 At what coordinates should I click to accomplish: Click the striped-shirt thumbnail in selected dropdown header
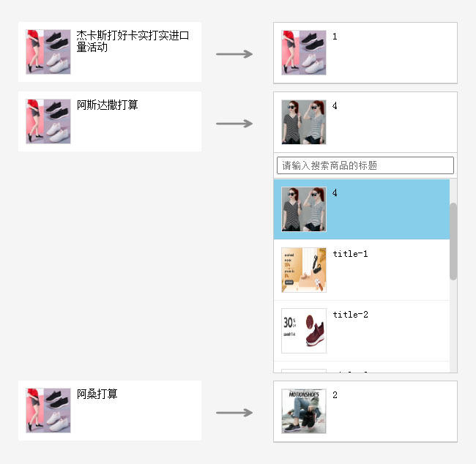[x=304, y=122]
